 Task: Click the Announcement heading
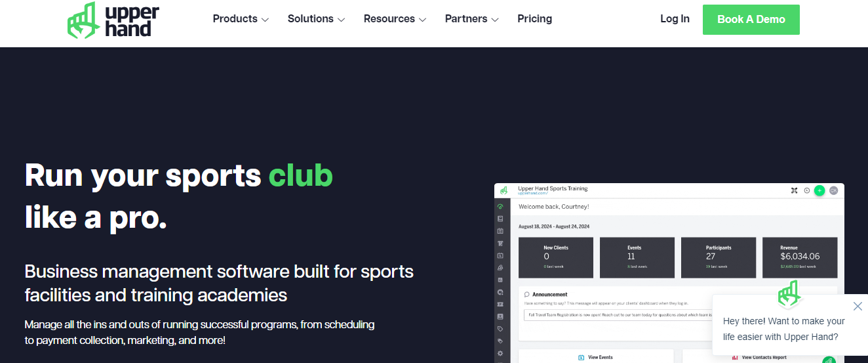pos(550,295)
